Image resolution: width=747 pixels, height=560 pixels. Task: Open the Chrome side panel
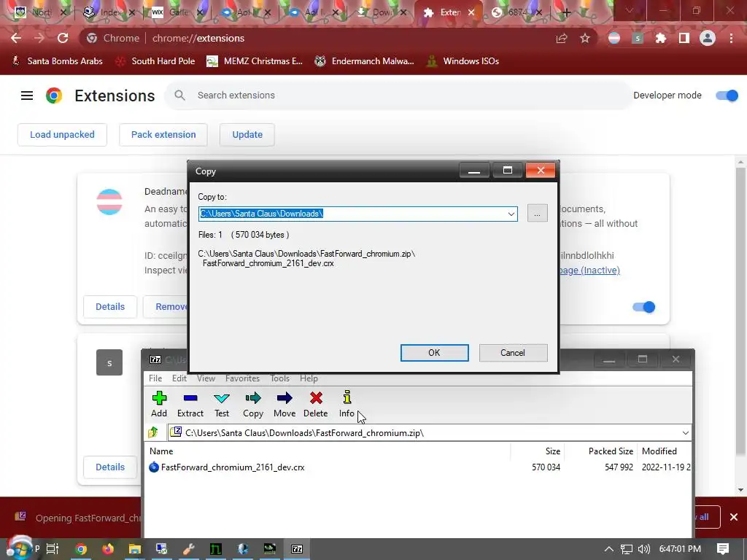(684, 38)
